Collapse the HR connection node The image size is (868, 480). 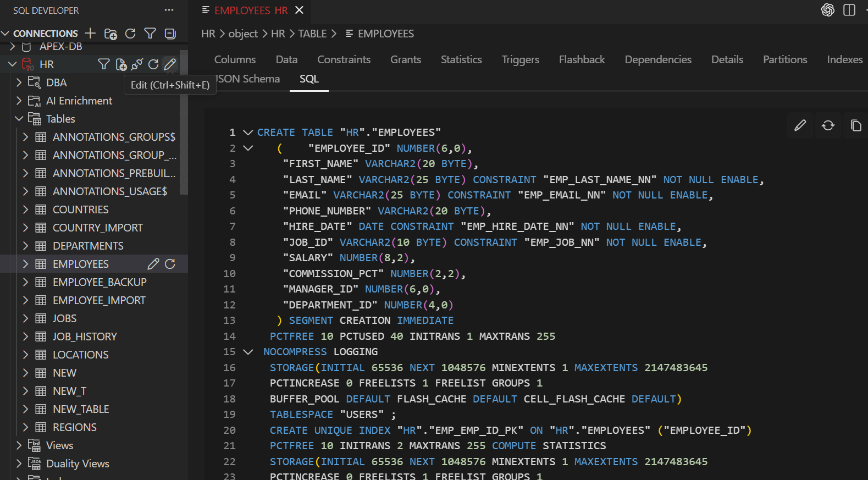(x=12, y=64)
